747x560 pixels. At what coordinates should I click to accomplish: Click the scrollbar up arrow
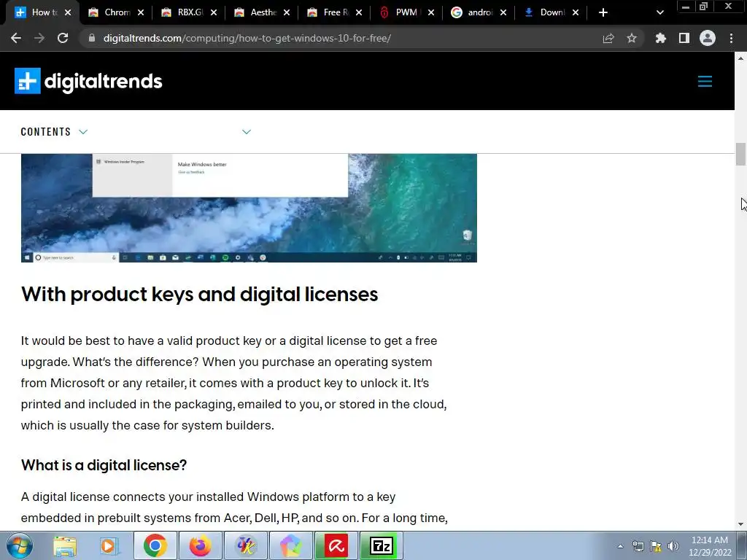pyautogui.click(x=740, y=58)
